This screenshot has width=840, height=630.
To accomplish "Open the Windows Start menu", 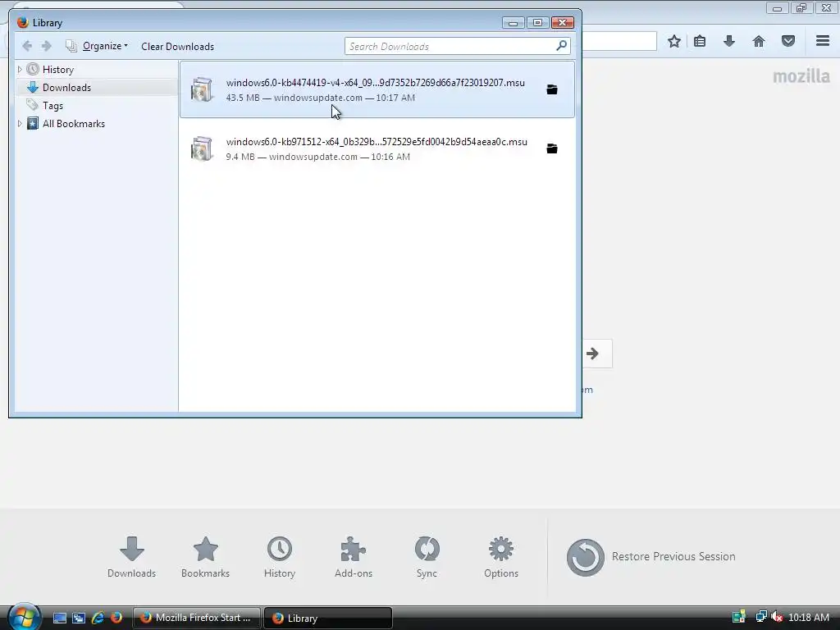I will tap(24, 617).
